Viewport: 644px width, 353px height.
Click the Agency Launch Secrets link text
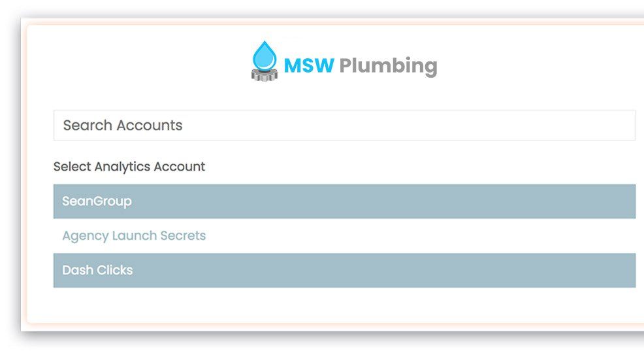(x=134, y=236)
